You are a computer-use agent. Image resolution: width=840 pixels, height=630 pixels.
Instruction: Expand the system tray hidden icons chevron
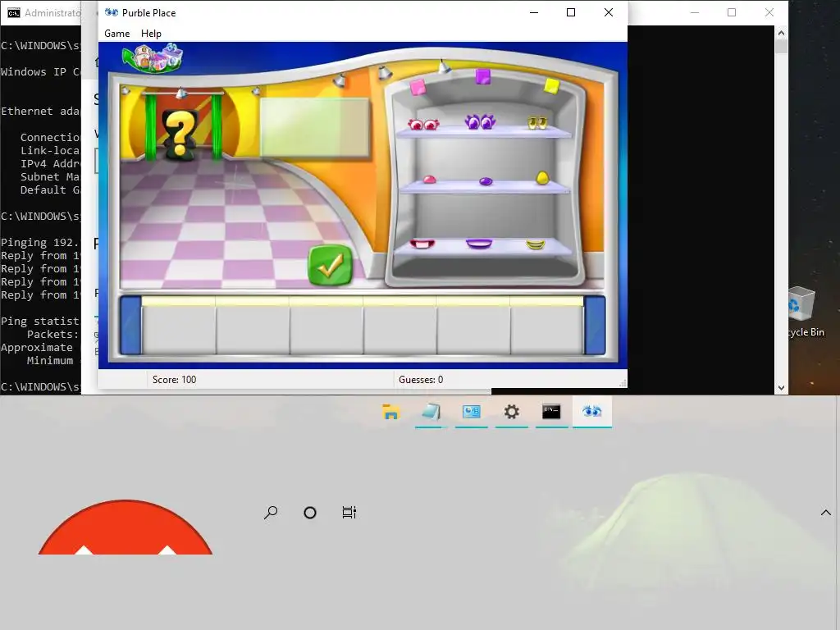point(826,513)
